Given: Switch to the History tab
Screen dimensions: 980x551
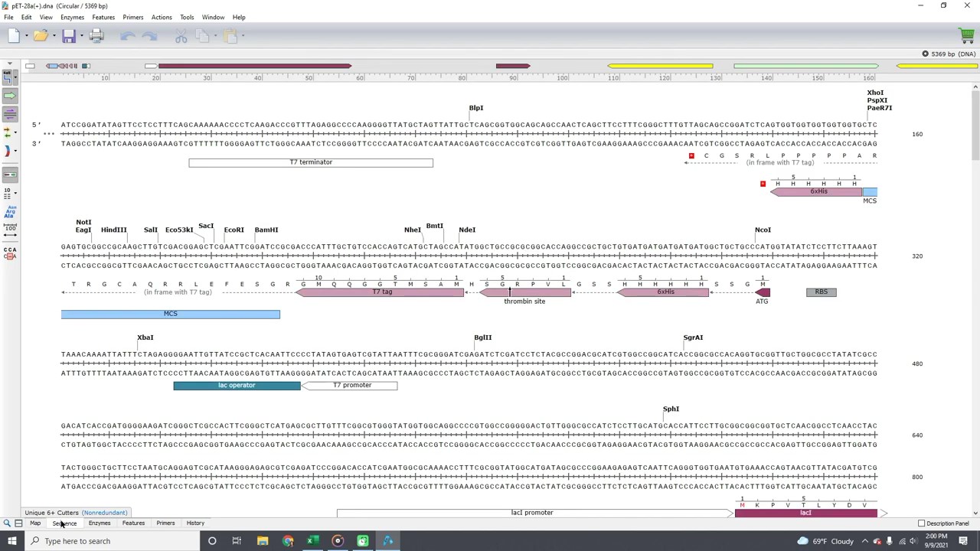Looking at the screenshot, I should tap(195, 523).
